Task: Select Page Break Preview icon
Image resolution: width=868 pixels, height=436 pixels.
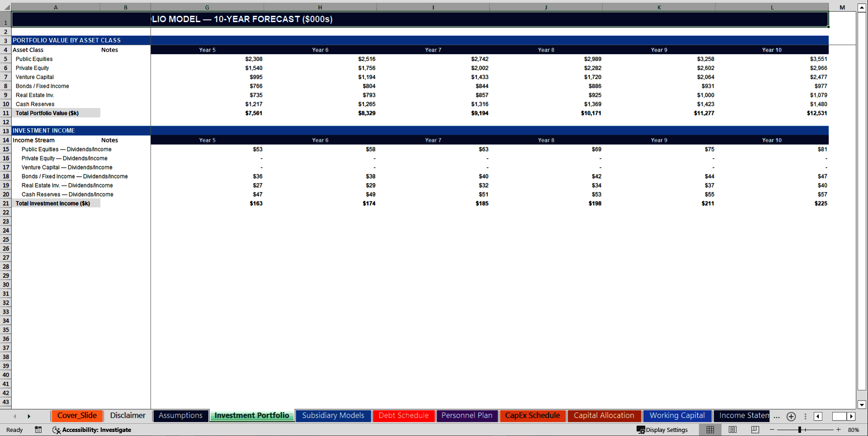Action: [x=755, y=430]
